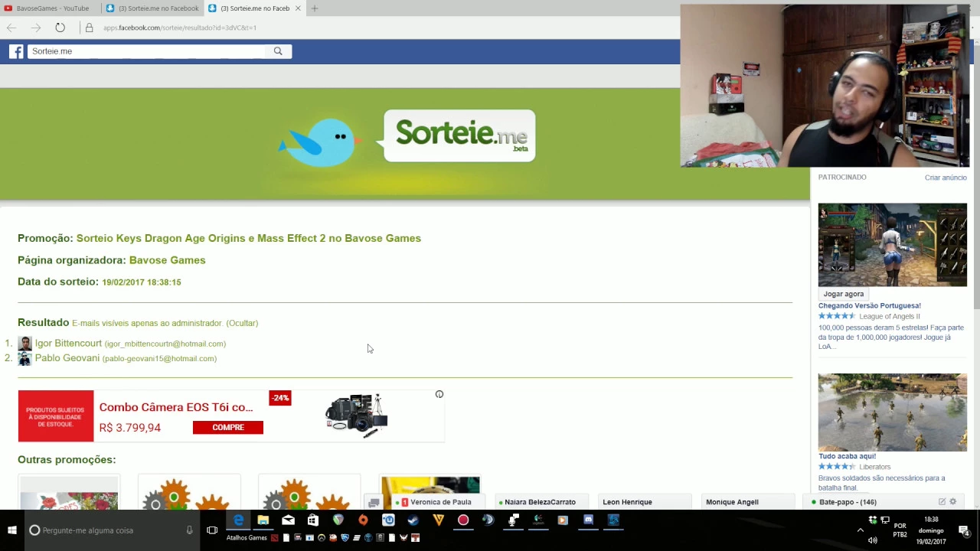
Task: Switch to the BavoseGames - YouTube tab
Action: pyautogui.click(x=52, y=8)
